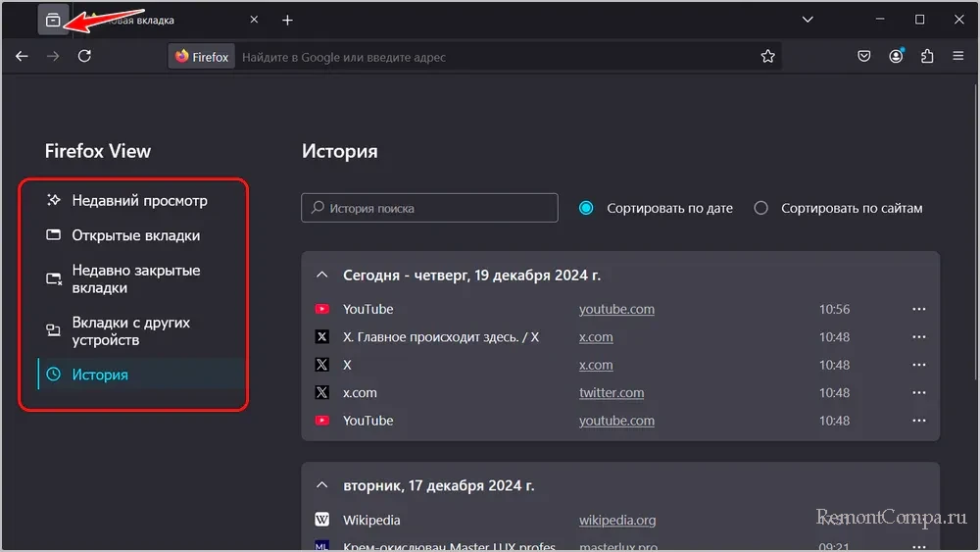Screen dimensions: 980x552
Task: Select Сортировать по дате radio button
Action: pyautogui.click(x=586, y=208)
